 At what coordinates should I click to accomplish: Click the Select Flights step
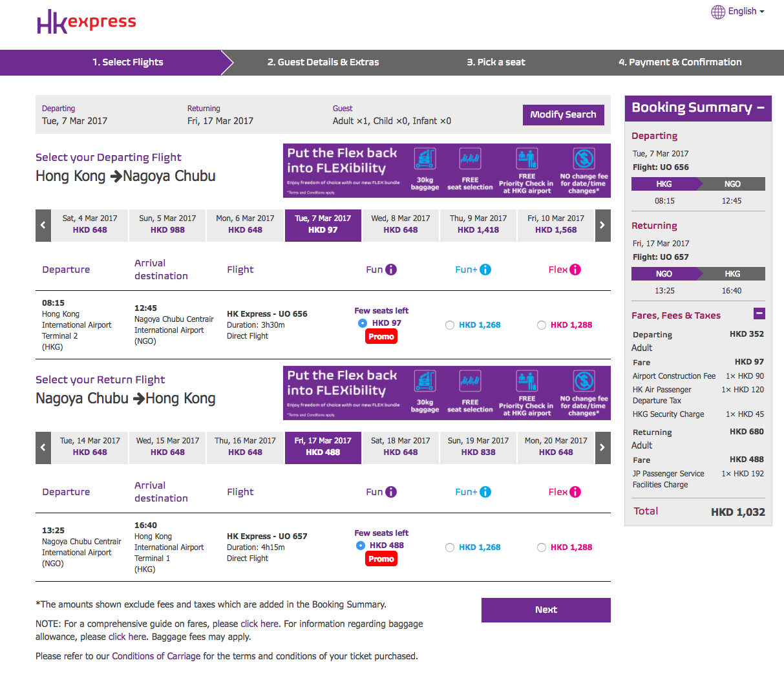(x=127, y=62)
